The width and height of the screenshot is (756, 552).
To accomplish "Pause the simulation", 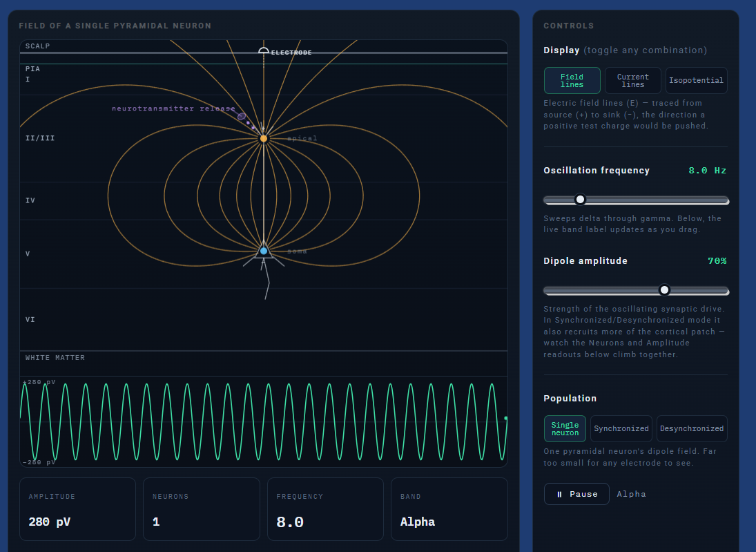I will [576, 494].
